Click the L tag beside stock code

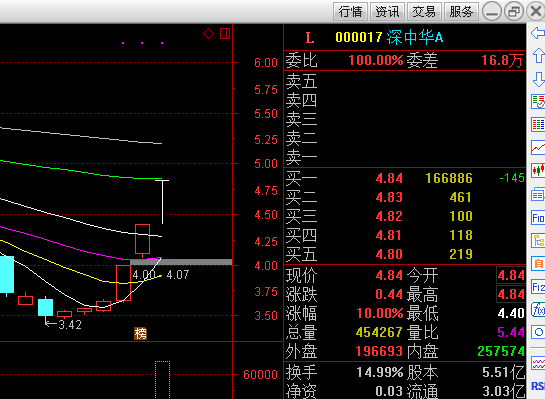pos(310,38)
